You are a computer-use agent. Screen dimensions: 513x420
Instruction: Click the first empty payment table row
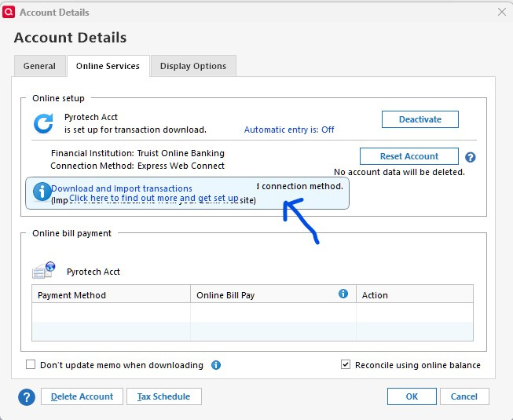[x=252, y=312]
